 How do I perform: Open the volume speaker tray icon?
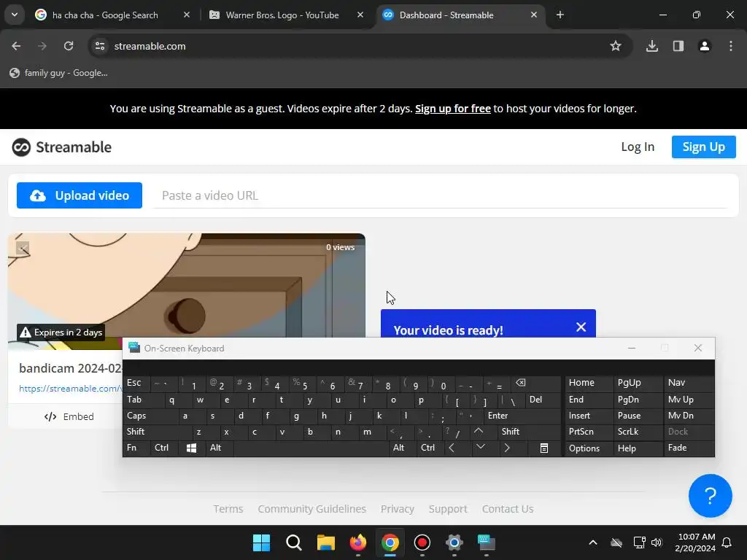657,542
